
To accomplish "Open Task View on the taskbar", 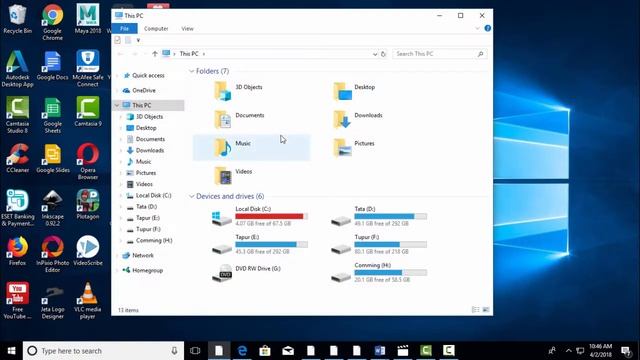I will (195, 351).
